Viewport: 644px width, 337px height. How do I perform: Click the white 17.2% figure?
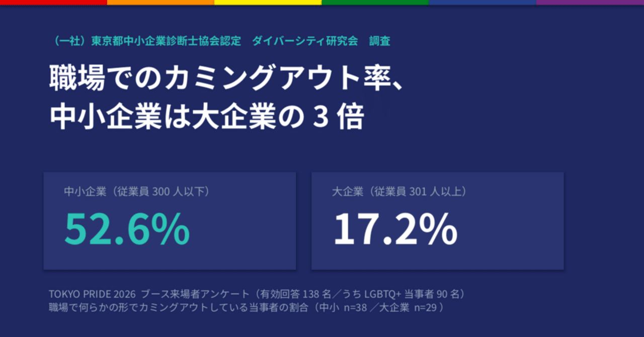(395, 229)
